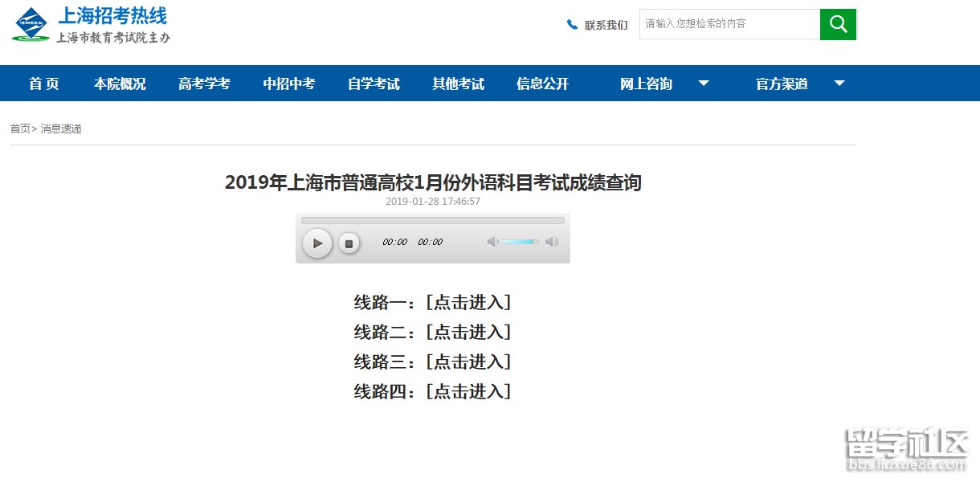Open the 首页 navigation menu item
980x482 pixels.
(44, 84)
